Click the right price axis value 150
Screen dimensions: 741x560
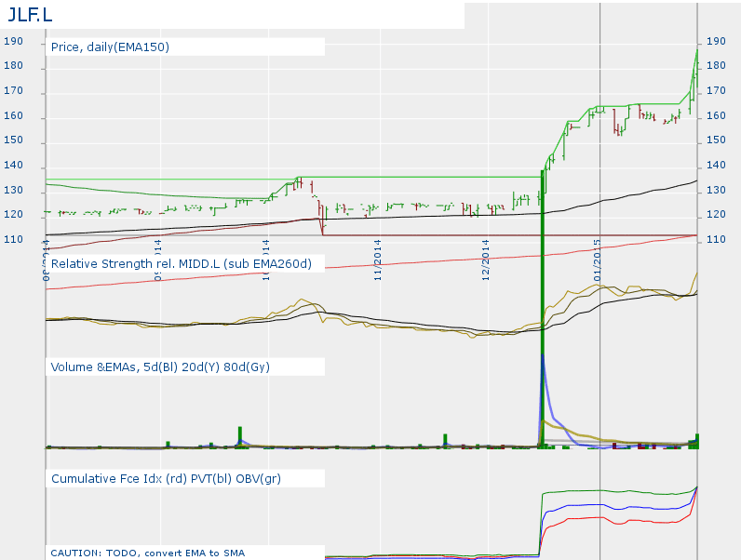pos(716,140)
